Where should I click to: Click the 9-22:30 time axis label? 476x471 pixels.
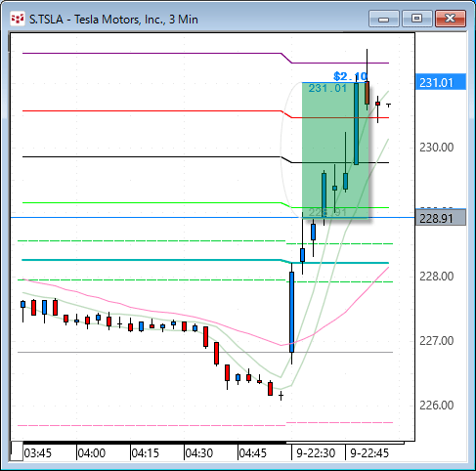pyautogui.click(x=316, y=453)
